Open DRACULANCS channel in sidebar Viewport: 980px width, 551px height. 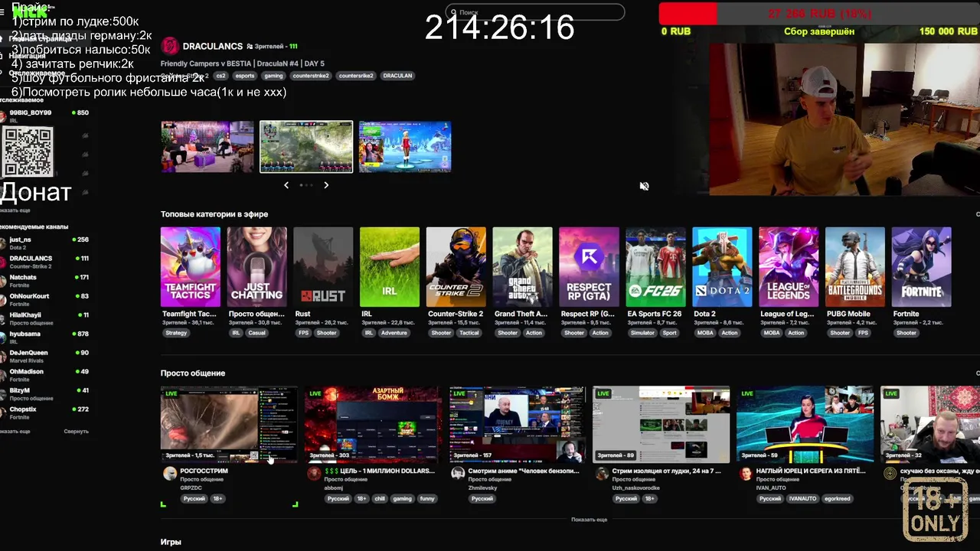coord(44,262)
